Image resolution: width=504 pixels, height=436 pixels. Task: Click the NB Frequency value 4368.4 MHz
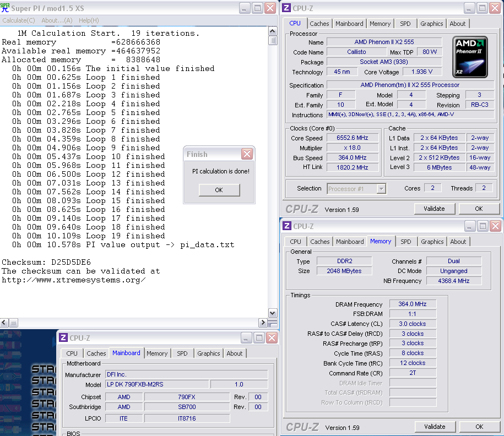coord(453,281)
